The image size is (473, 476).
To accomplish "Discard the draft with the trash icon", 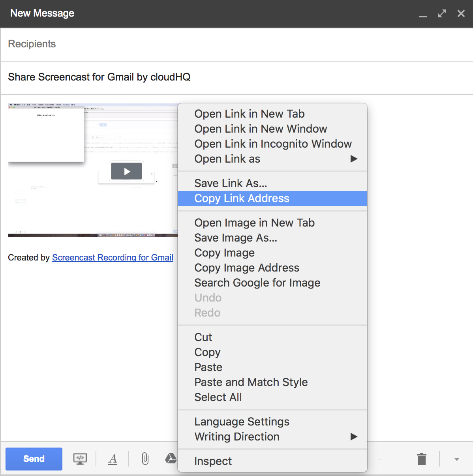I will click(421, 459).
